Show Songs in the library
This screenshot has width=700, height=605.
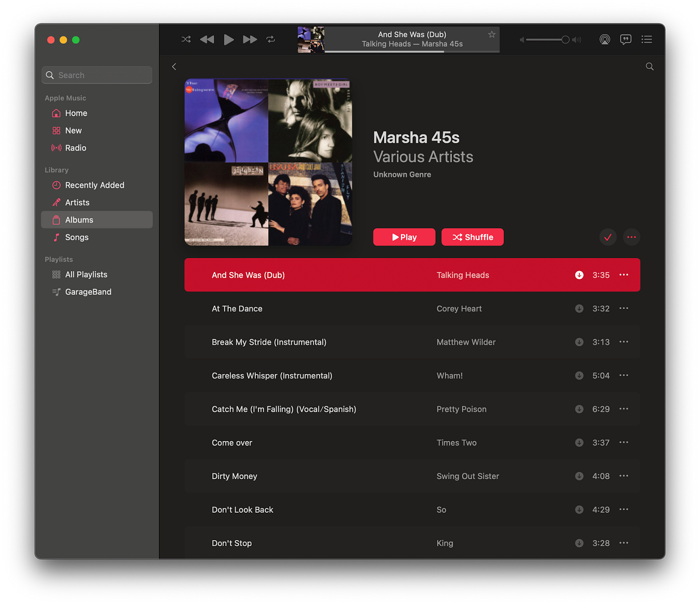coord(97,237)
